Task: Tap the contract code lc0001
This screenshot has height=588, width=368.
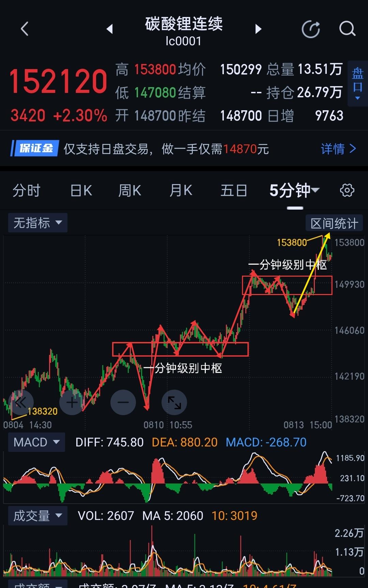Action: tap(184, 41)
